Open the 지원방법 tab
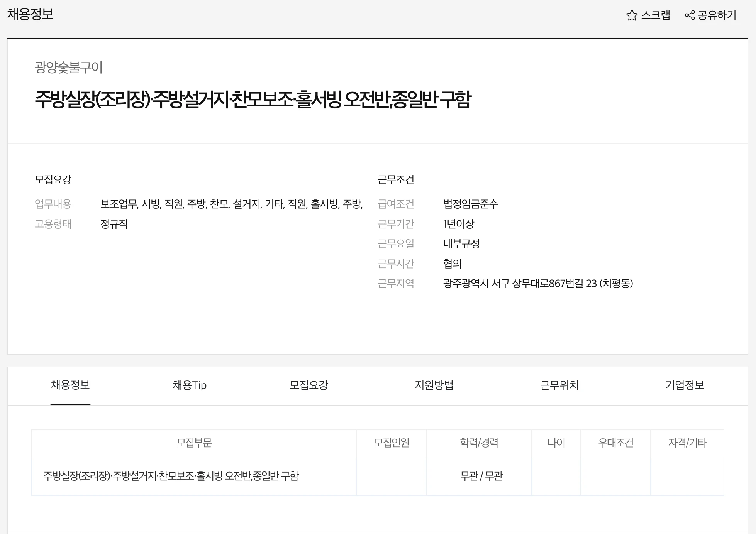Screen dimensions: 756x534 coord(434,385)
